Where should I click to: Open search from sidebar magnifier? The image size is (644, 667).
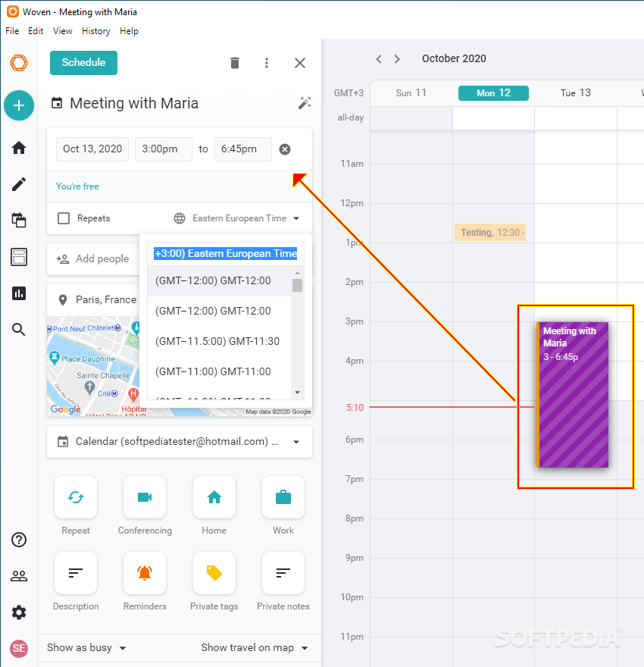[x=19, y=330]
